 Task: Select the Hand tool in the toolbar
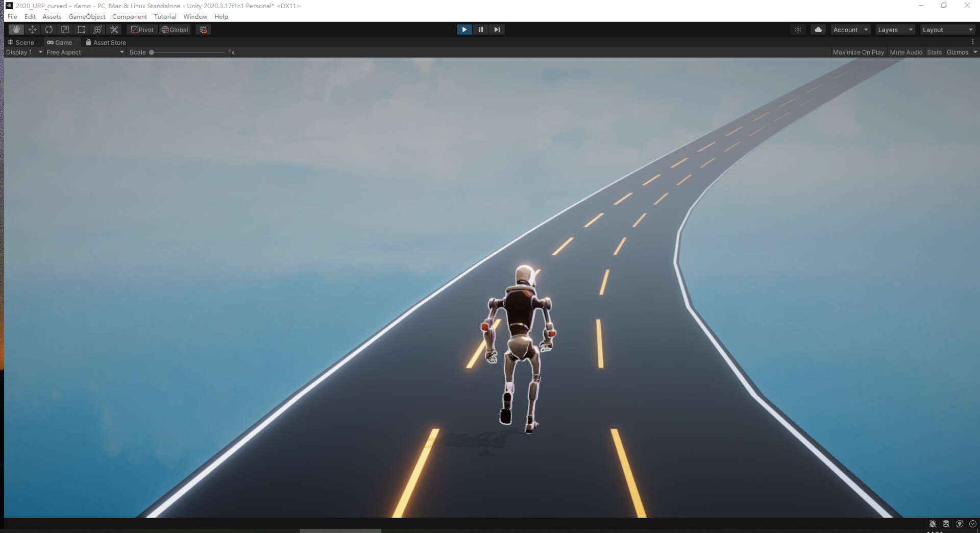(16, 30)
